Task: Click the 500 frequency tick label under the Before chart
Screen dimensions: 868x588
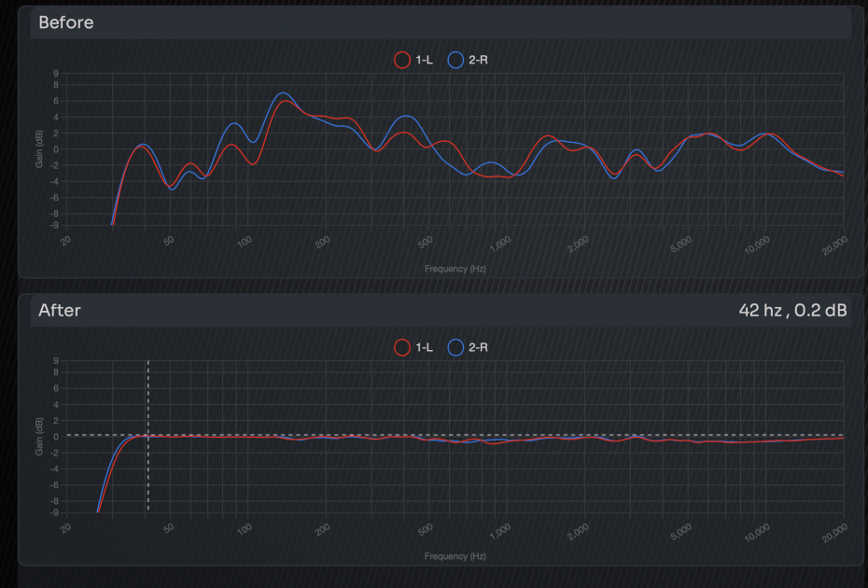Action: coord(426,242)
